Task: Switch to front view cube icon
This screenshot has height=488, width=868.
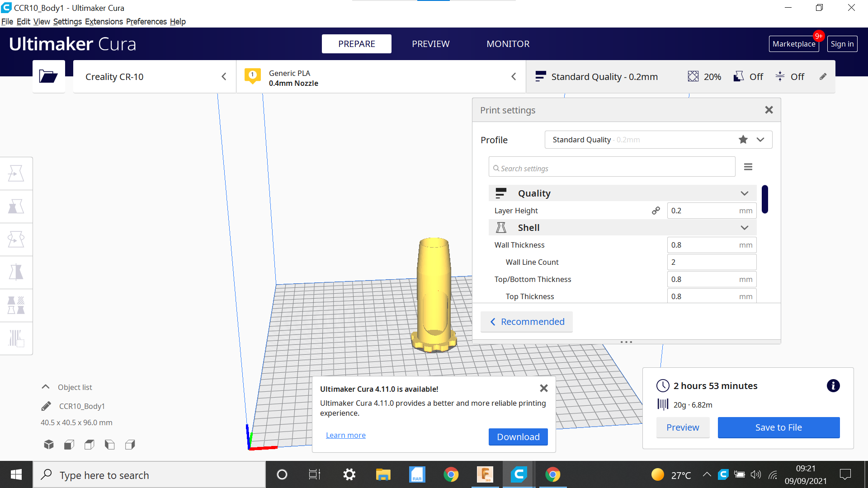Action: pos(69,445)
